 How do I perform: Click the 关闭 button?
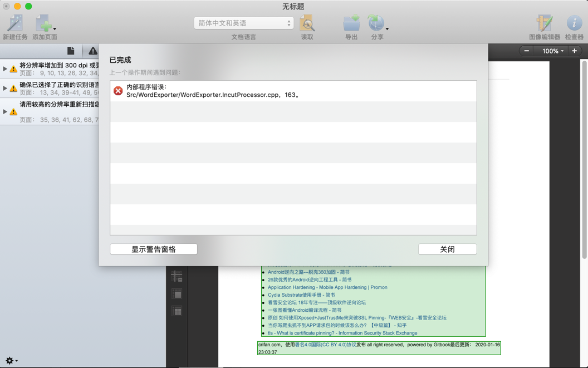pyautogui.click(x=447, y=249)
